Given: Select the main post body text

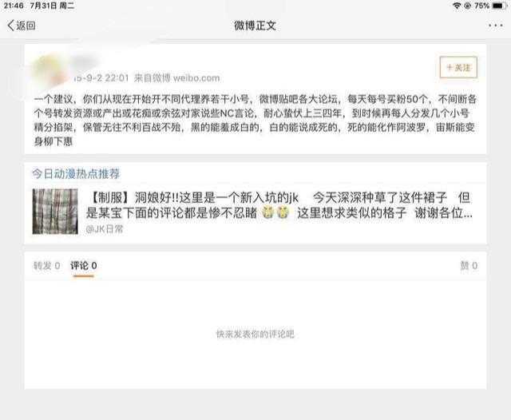Looking at the screenshot, I should 255,120.
